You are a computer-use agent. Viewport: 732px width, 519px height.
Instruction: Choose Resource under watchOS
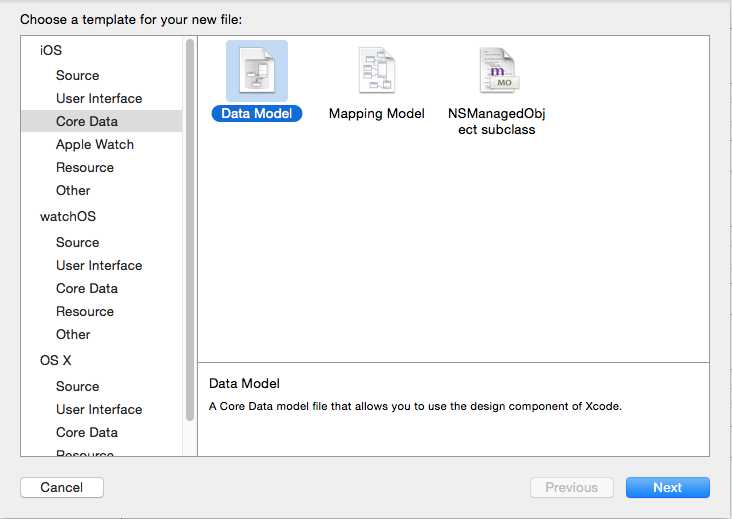point(85,311)
